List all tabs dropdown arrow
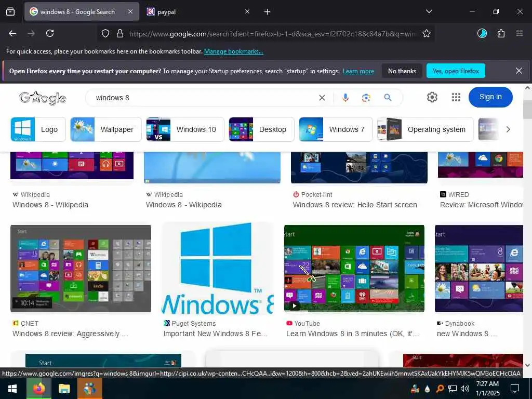 click(x=429, y=11)
